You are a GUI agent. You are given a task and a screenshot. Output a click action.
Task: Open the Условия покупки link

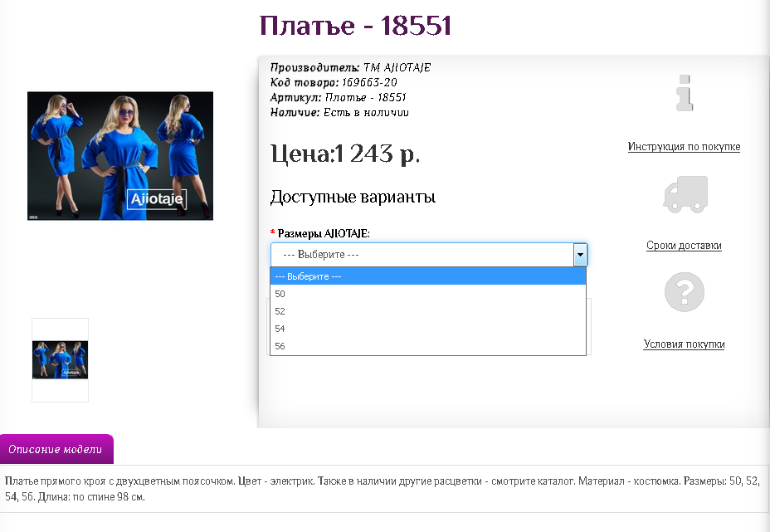pos(684,344)
